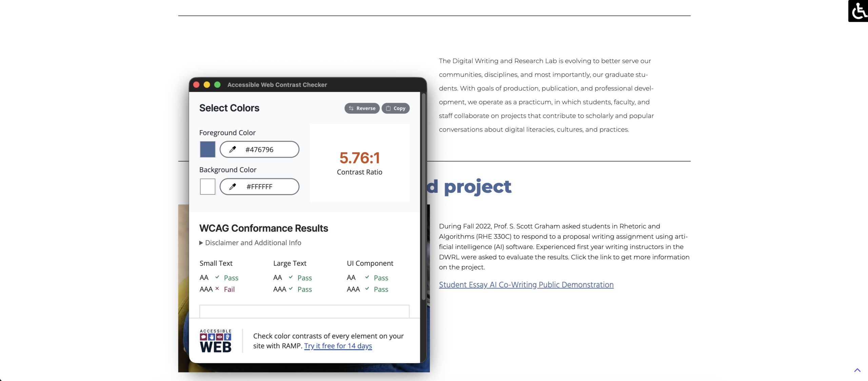Click the scroll-to-top chevron arrow
868x381 pixels.
(x=857, y=370)
